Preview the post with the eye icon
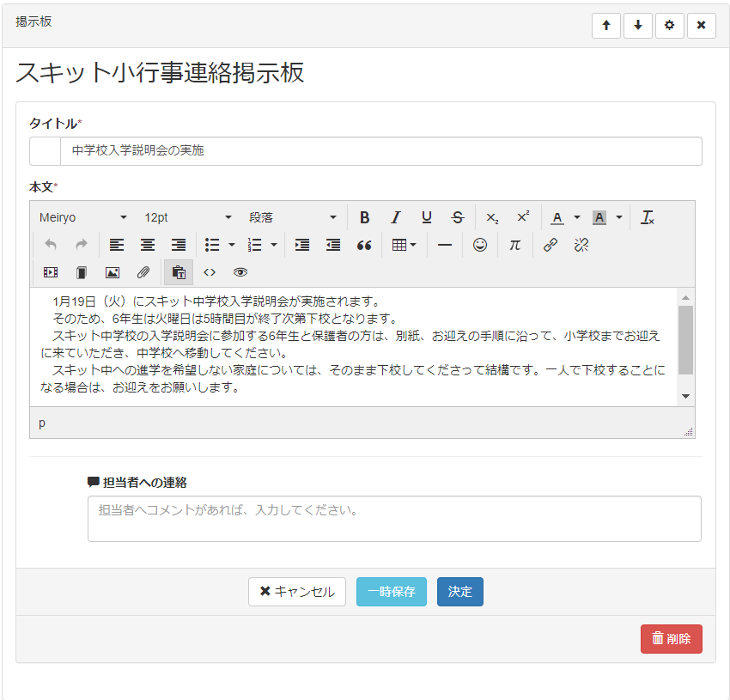 (x=240, y=272)
